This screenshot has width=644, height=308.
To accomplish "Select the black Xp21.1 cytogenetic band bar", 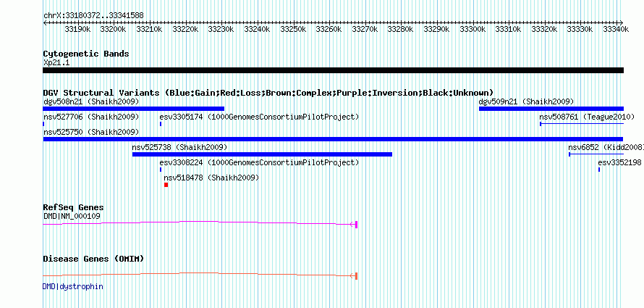I will (x=333, y=70).
